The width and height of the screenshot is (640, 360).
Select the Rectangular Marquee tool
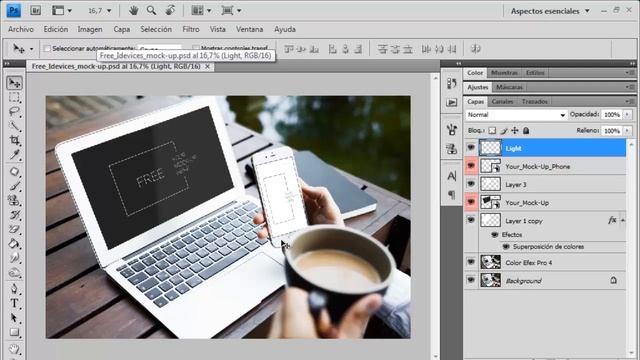coord(14,97)
